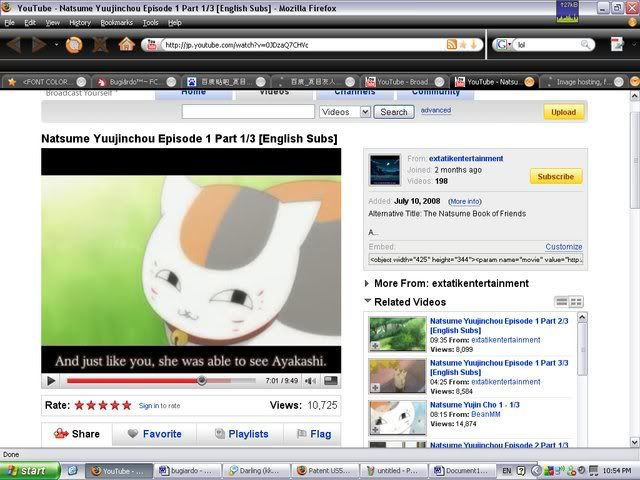Screen dimensions: 640x480
Task: Click the YouTube site icon in address bar
Action: click(151, 44)
